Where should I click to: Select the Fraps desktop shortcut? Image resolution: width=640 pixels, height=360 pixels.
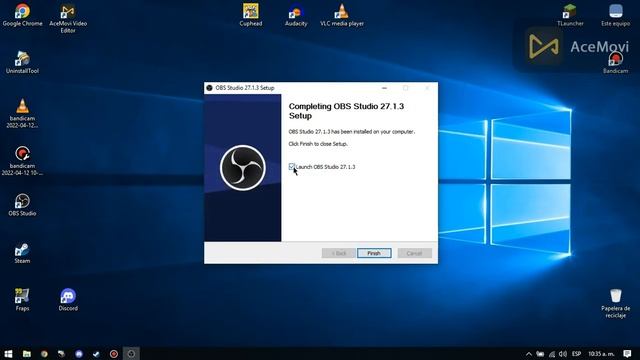pyautogui.click(x=22, y=300)
